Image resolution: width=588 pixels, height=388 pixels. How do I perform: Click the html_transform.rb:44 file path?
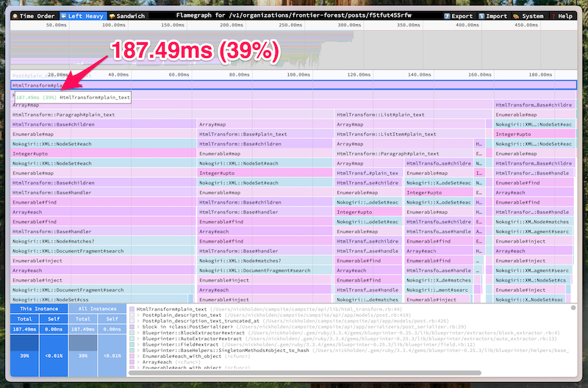coord(306,309)
